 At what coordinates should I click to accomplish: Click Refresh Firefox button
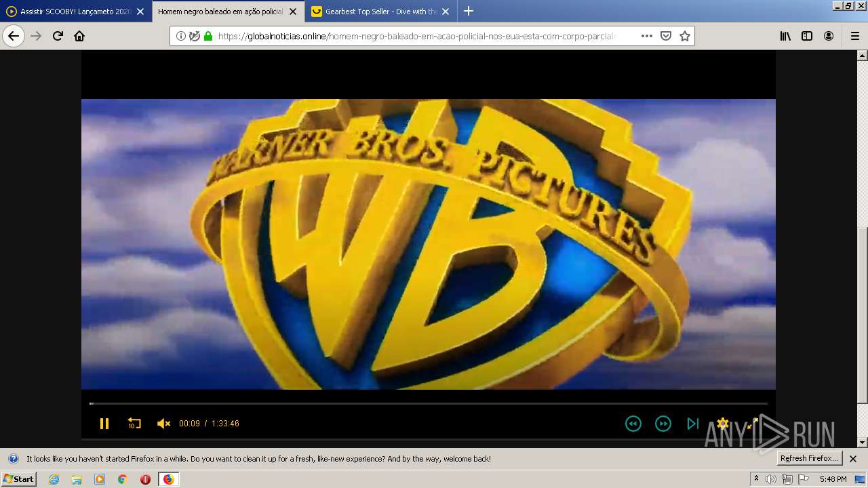click(810, 458)
